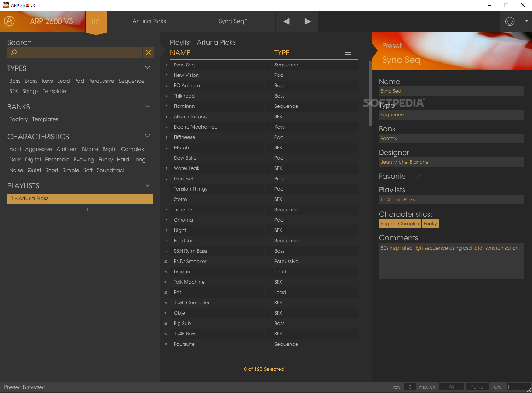
Task: Click the preset list vertical scrollbar
Action: 370,93
